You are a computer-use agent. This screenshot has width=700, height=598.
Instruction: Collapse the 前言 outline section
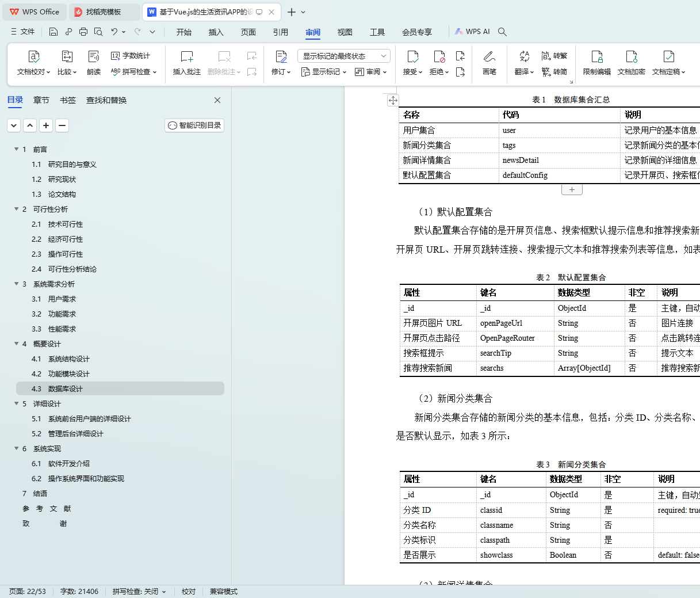(17, 149)
